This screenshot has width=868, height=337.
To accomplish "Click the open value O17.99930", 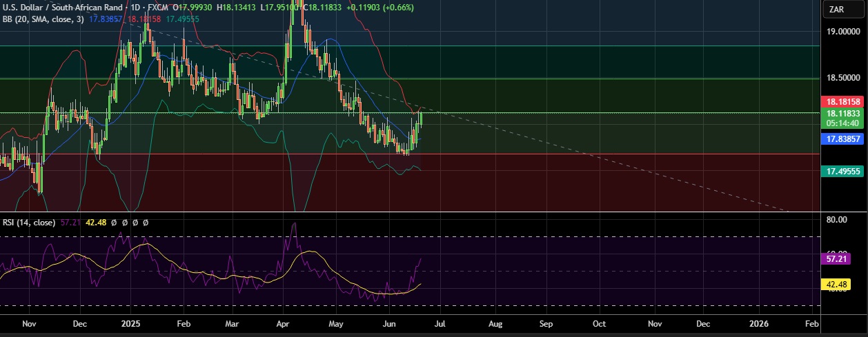I will pos(192,8).
